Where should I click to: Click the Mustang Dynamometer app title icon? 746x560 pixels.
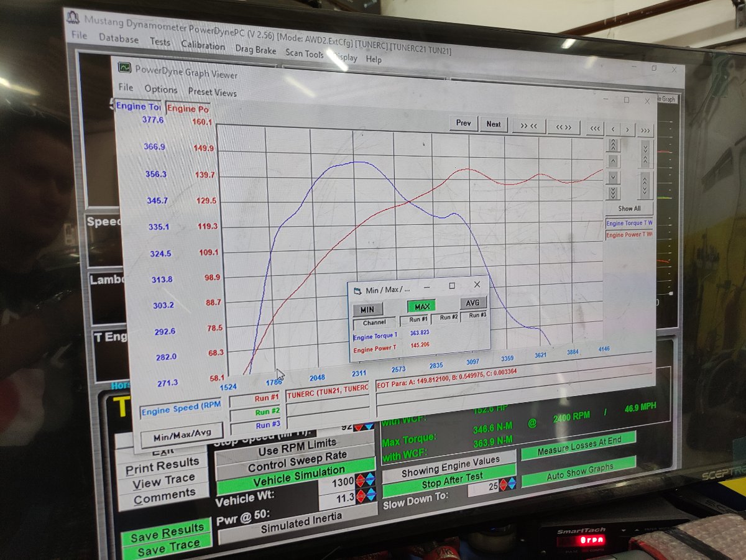[x=73, y=17]
